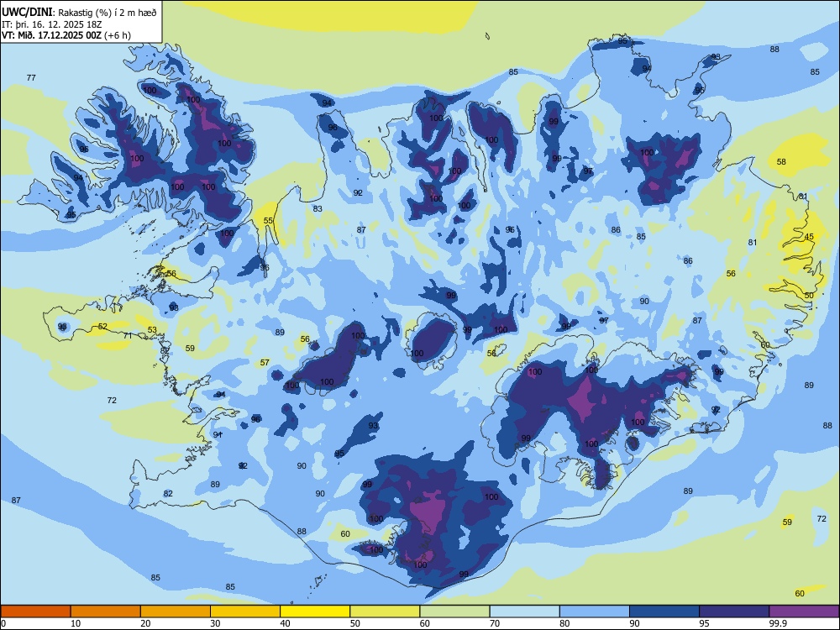This screenshot has width=840, height=630.
Task: Click the legend label '30'
Action: pyautogui.click(x=215, y=623)
